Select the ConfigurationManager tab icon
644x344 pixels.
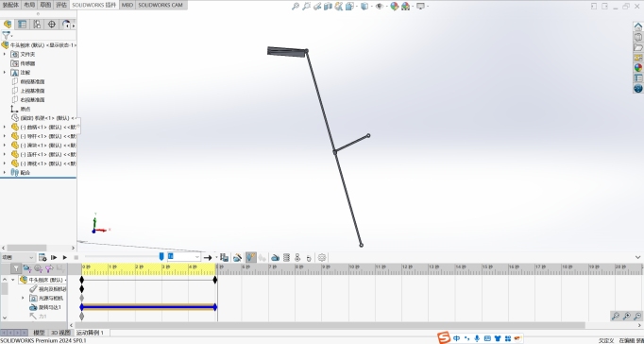click(37, 25)
